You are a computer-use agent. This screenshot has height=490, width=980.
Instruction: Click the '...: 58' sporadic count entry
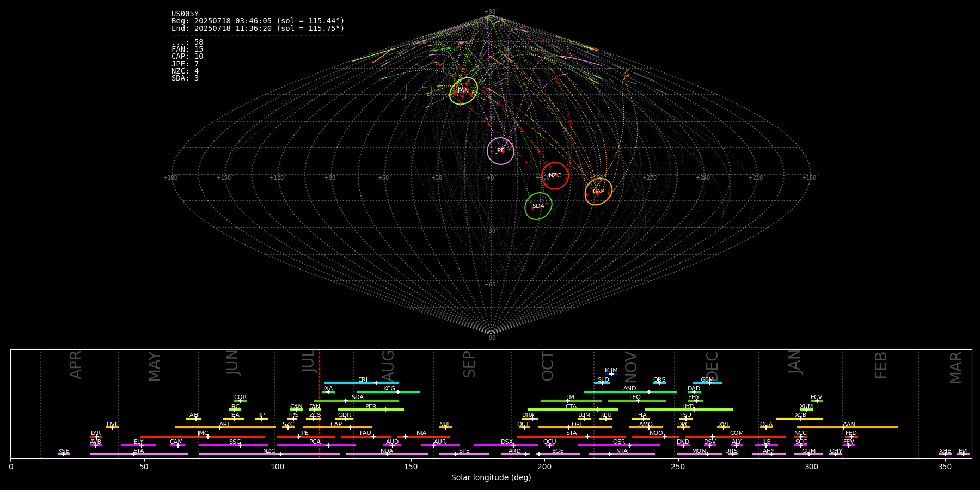tap(187, 42)
